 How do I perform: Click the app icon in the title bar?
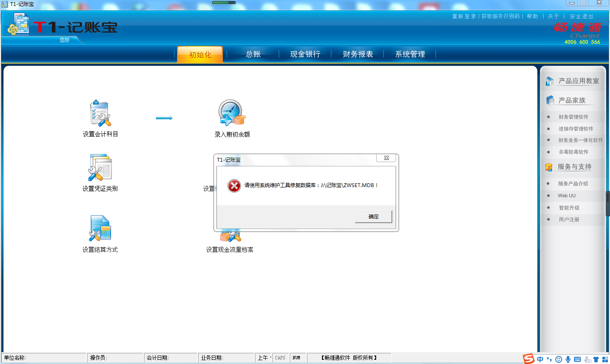[4, 4]
